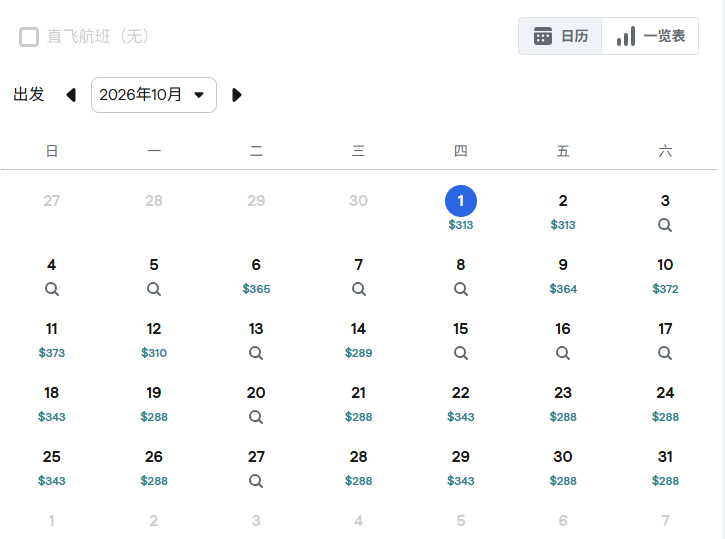Pick October 31 with $288 fare

[665, 466]
